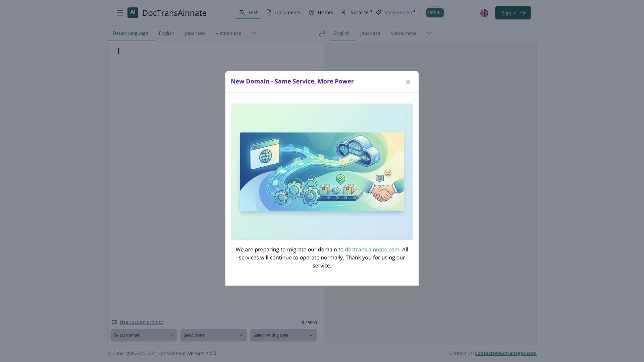Select English as target language

[x=341, y=33]
